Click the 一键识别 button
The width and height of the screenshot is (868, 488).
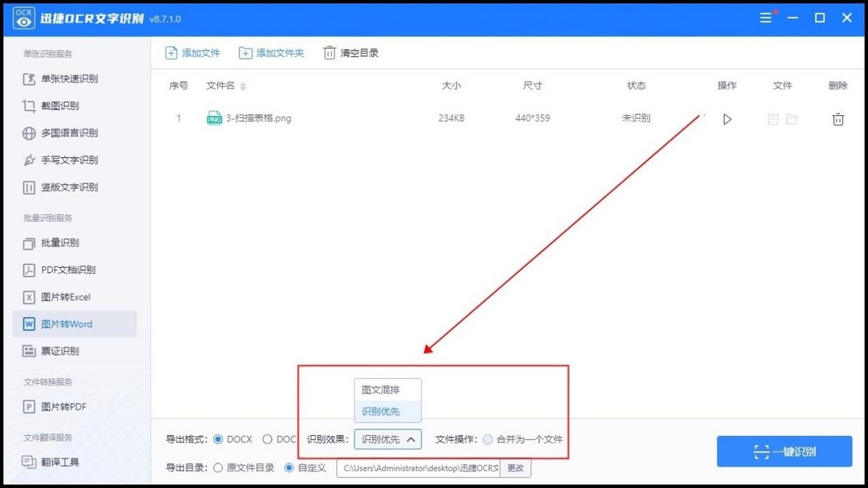point(785,451)
